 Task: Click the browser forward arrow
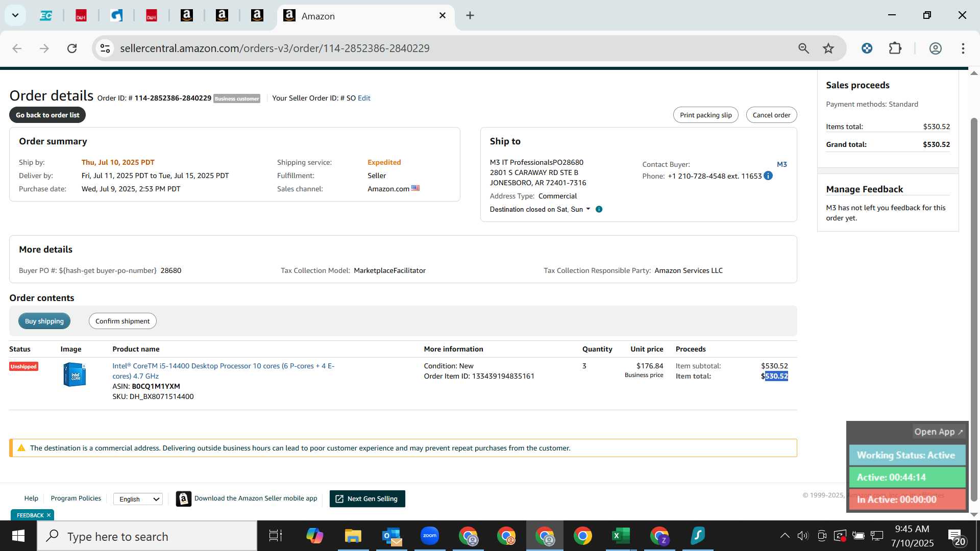(x=44, y=48)
